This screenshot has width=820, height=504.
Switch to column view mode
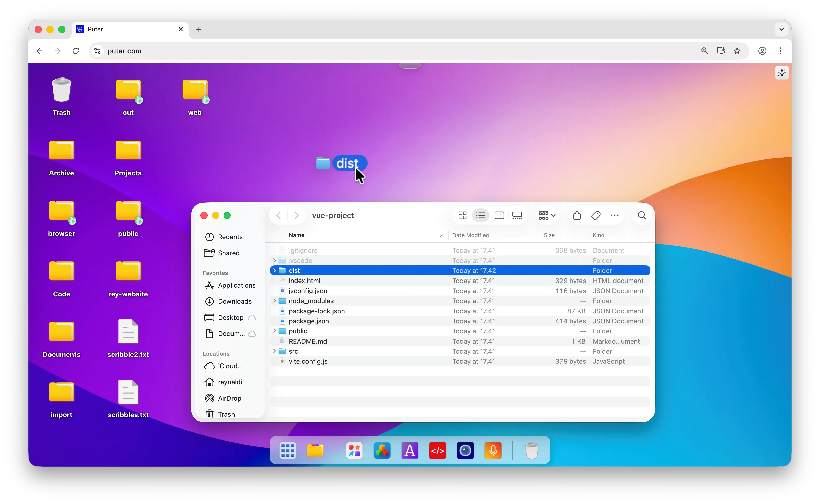pos(499,215)
